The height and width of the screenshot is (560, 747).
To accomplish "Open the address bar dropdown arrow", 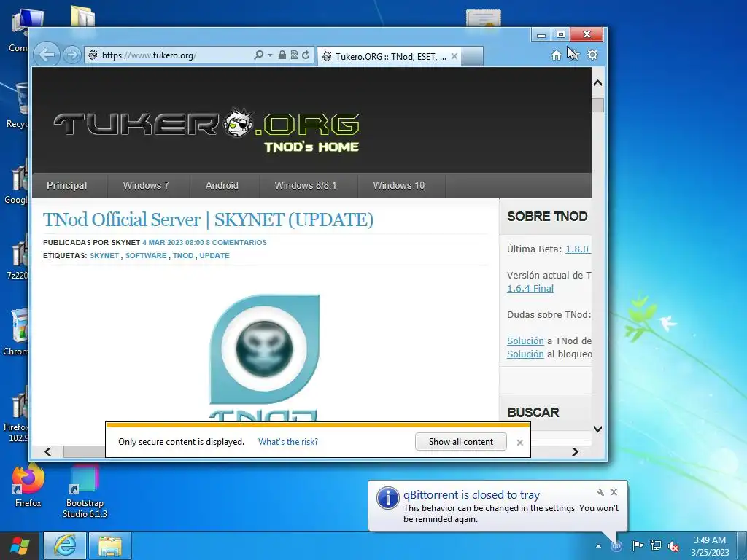I will click(270, 55).
